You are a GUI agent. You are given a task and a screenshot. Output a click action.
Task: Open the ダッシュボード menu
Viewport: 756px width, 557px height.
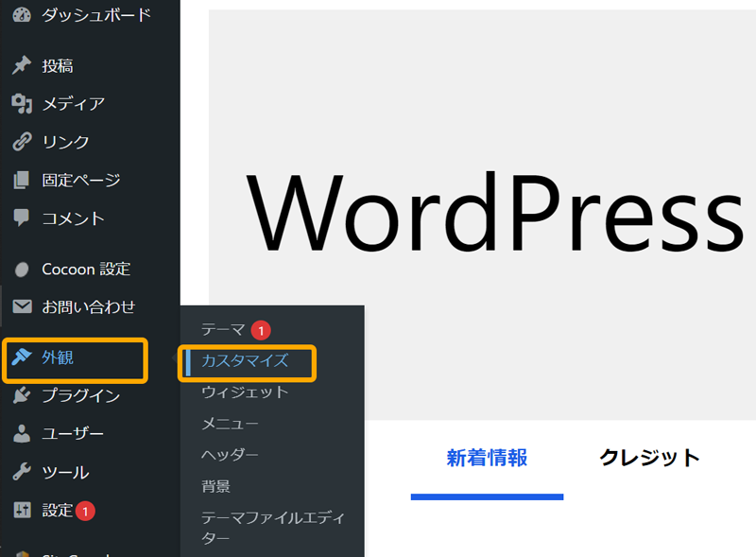[x=96, y=15]
